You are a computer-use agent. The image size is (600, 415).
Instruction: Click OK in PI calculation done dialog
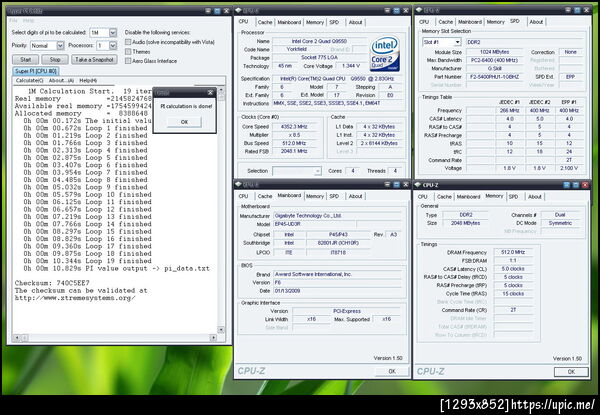pyautogui.click(x=184, y=122)
